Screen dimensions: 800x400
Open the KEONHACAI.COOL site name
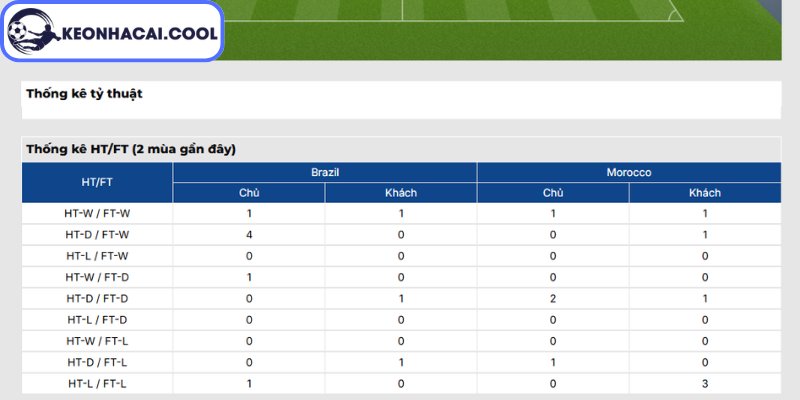(x=140, y=34)
